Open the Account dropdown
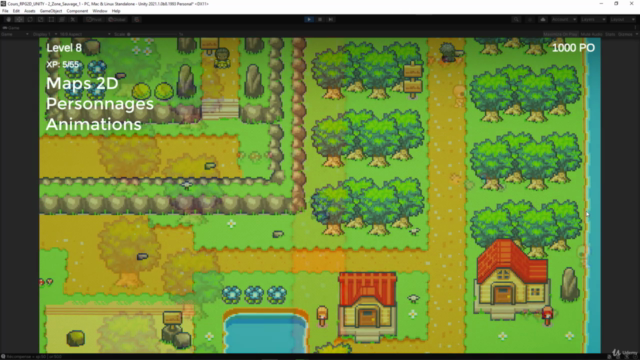The height and width of the screenshot is (360, 640). coord(564,19)
